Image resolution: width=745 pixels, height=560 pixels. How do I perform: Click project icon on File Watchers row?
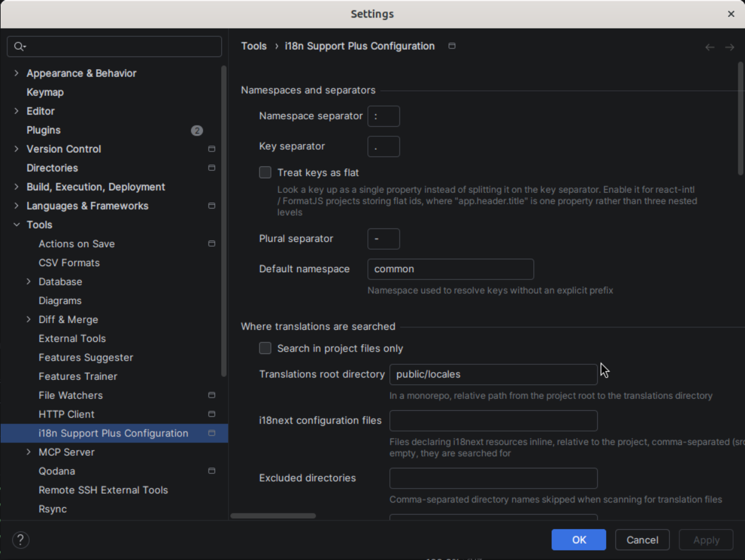[x=212, y=395]
